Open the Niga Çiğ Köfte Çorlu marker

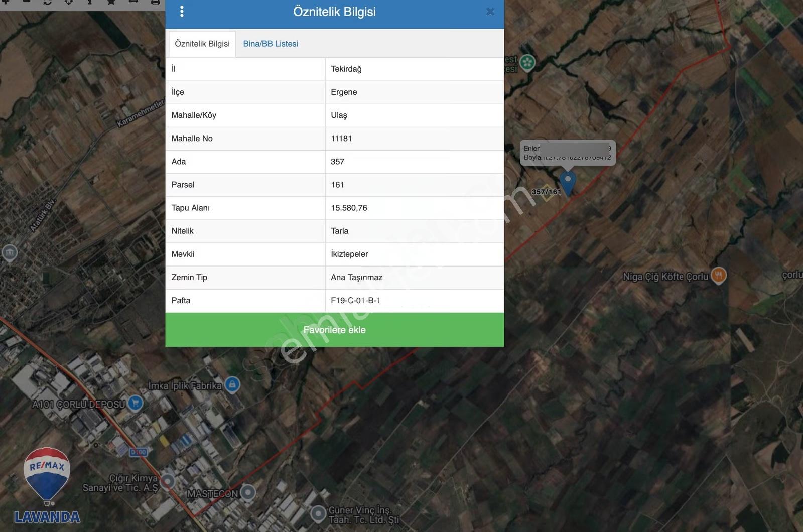(719, 275)
